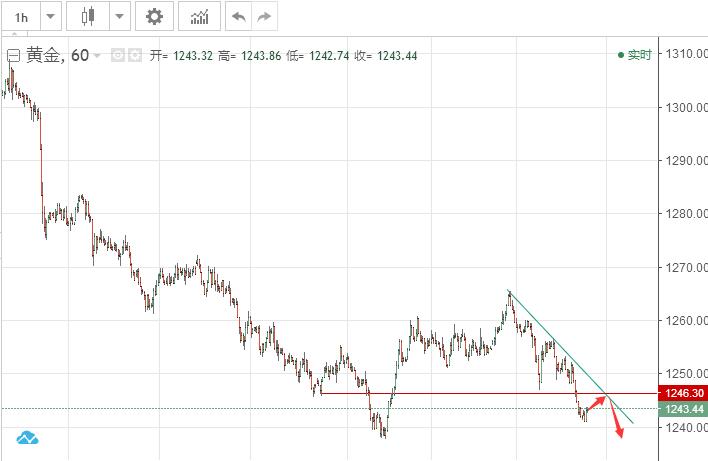Screen dimensions: 708x461
Task: Select the candlestick chart style icon
Action: click(88, 17)
